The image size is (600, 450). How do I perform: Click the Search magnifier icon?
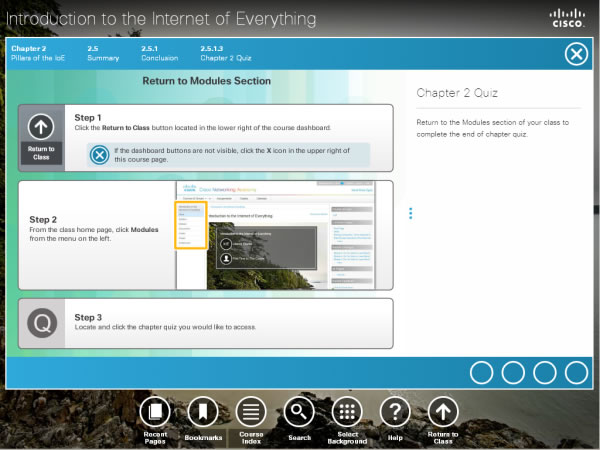[298, 411]
